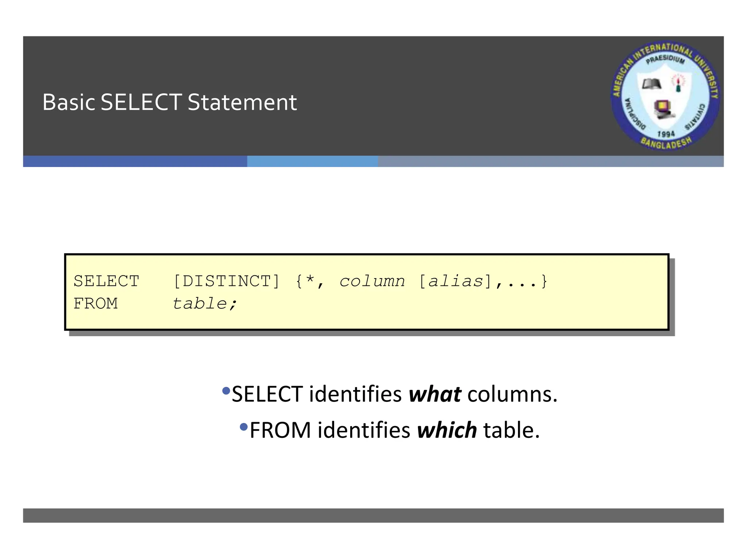The height and width of the screenshot is (560, 747).
Task: Click the open book icon in the logo
Action: point(651,84)
